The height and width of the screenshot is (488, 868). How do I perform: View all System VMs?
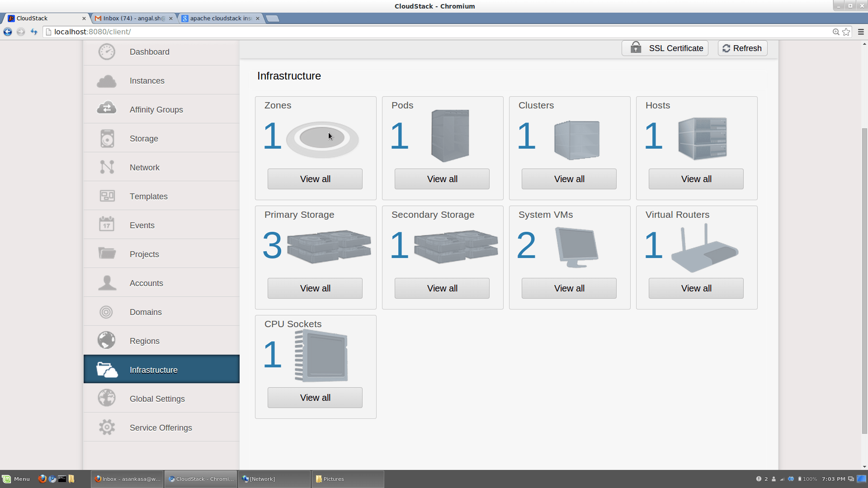[569, 288]
